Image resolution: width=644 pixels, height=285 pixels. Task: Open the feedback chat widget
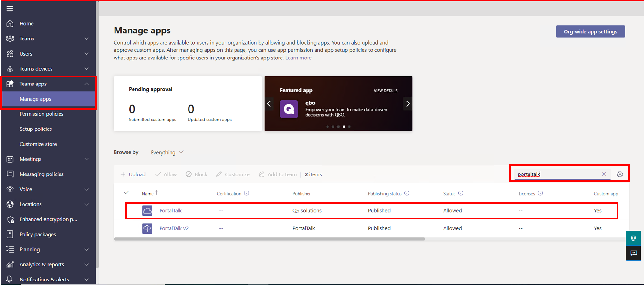pyautogui.click(x=633, y=253)
